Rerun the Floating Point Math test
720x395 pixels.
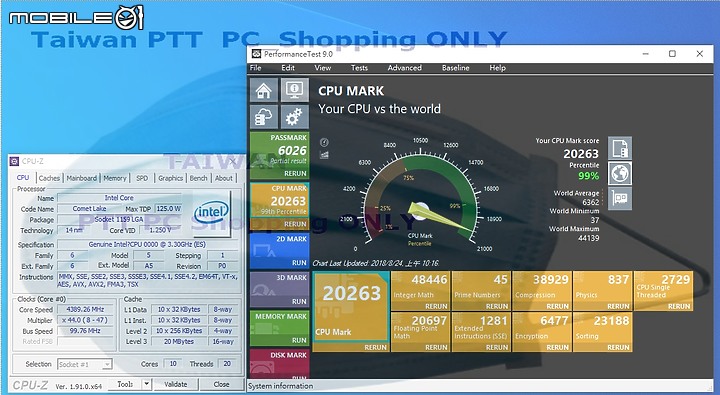coord(436,348)
